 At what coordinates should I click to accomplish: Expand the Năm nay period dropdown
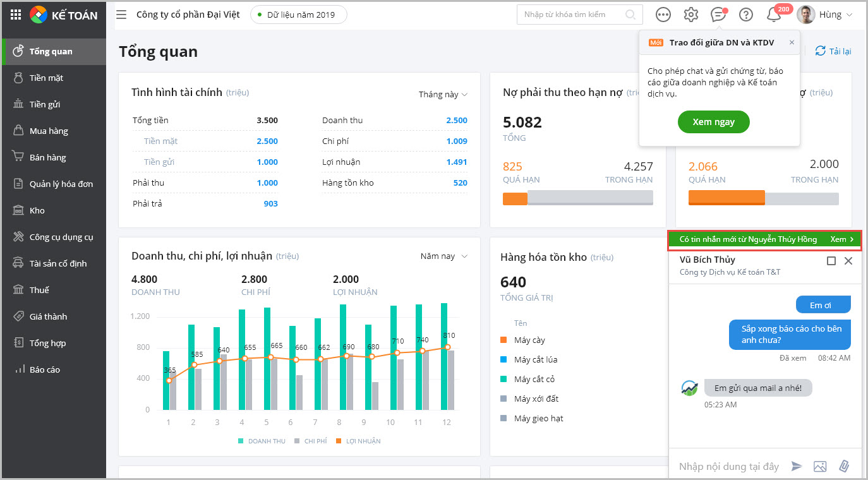click(444, 256)
